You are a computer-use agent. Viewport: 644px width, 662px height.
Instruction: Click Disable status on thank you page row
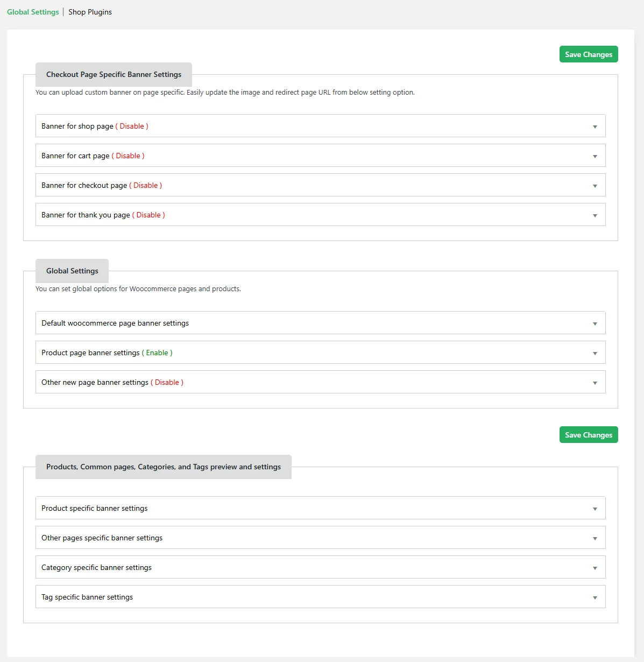coord(148,215)
